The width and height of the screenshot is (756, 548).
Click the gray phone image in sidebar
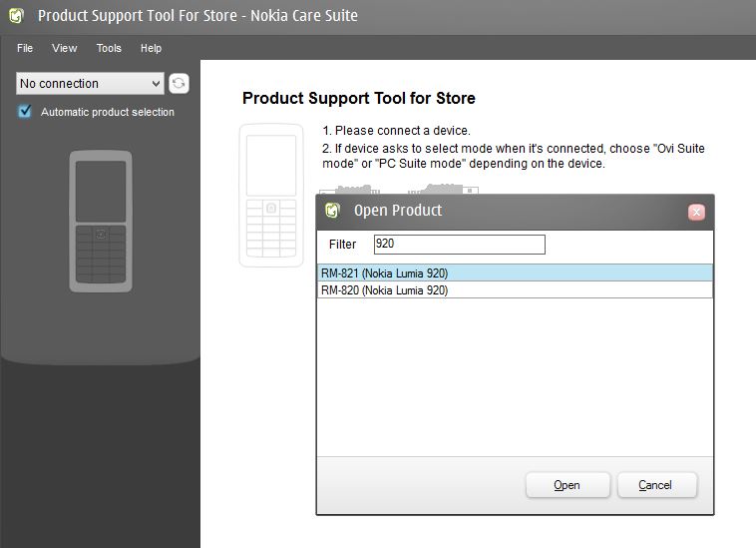[x=101, y=222]
